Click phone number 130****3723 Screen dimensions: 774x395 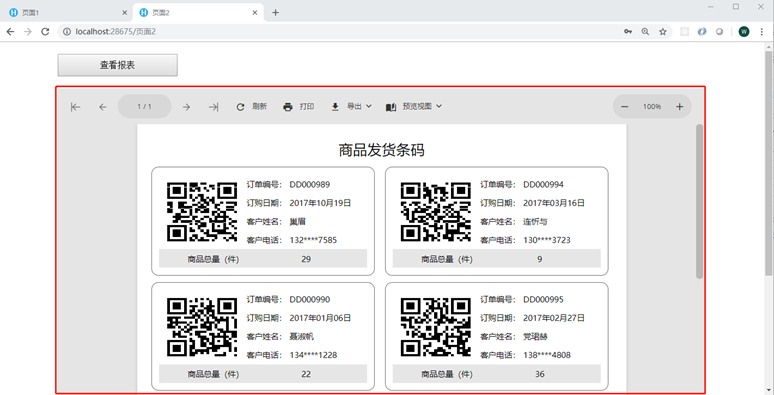point(547,240)
